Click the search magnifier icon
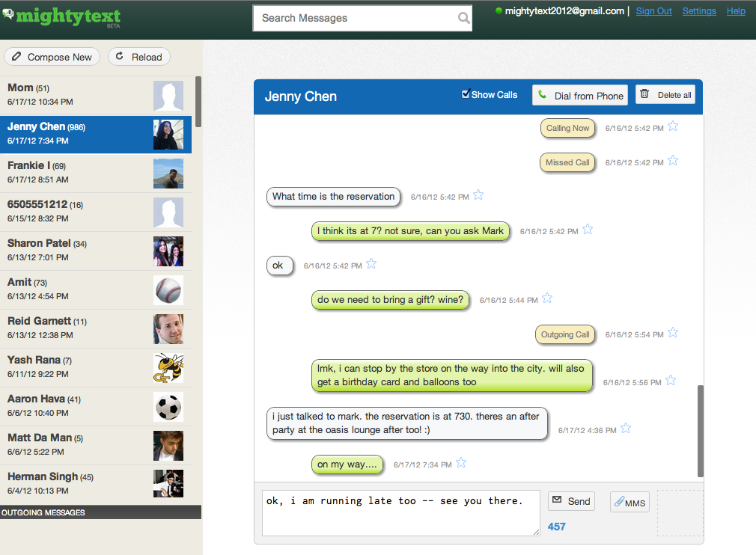756x555 pixels. click(x=464, y=19)
